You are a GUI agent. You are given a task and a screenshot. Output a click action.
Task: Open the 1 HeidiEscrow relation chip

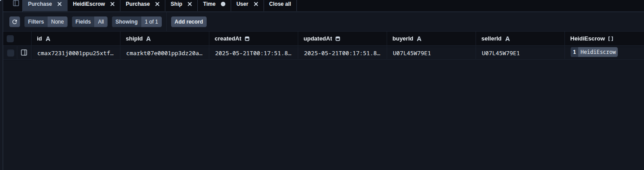tap(594, 52)
